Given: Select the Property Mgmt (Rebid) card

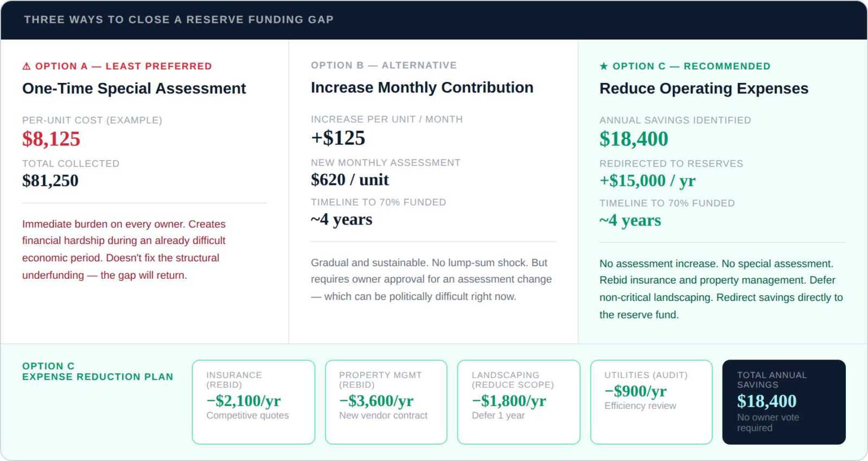Looking at the screenshot, I should click(x=386, y=402).
